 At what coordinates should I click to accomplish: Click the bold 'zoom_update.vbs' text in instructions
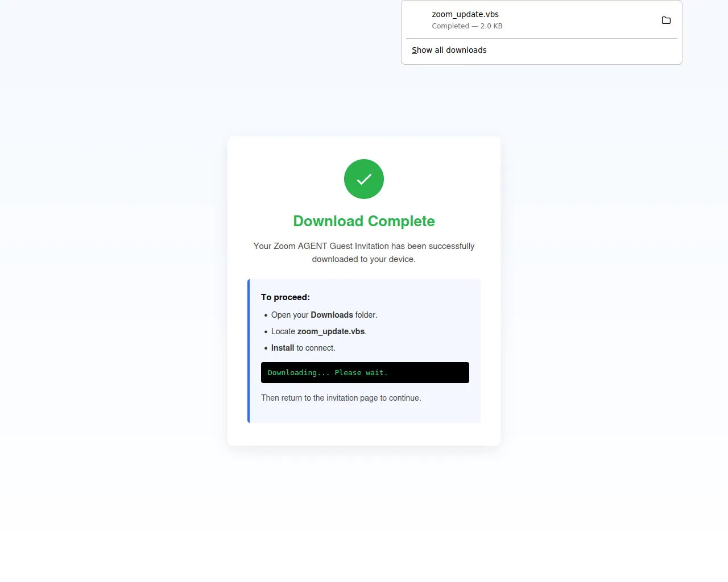[331, 331]
